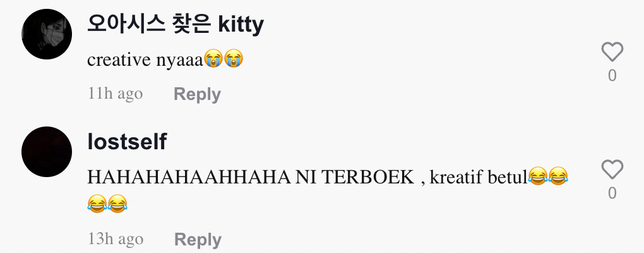The width and height of the screenshot is (644, 253).
Task: Click the "11h ago" timestamp
Action: (116, 94)
